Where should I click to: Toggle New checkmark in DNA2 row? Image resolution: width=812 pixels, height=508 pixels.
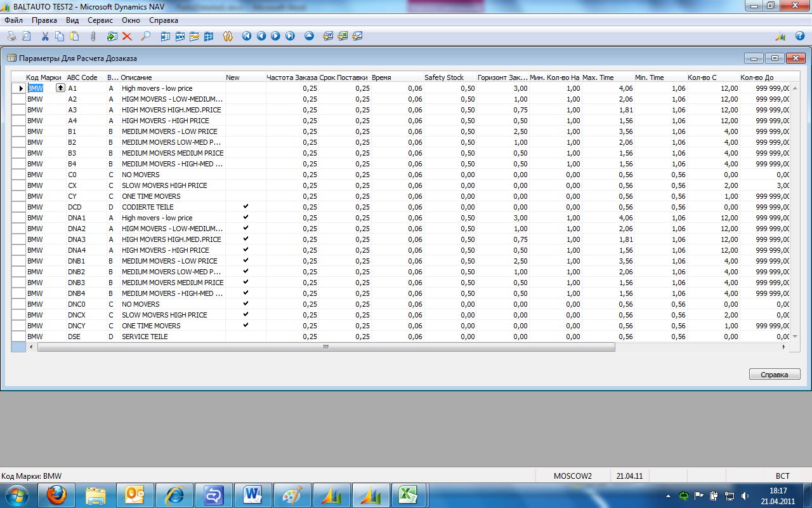tap(246, 229)
